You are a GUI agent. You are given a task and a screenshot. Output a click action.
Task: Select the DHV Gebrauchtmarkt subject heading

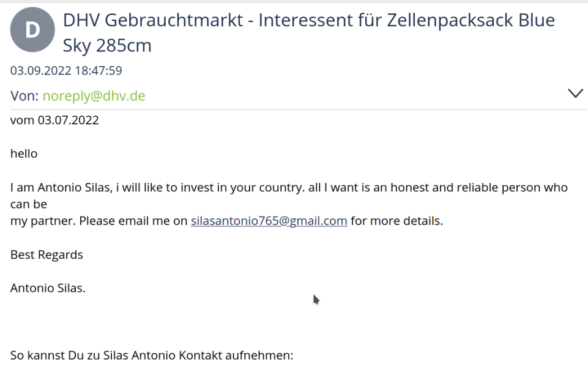[x=308, y=32]
